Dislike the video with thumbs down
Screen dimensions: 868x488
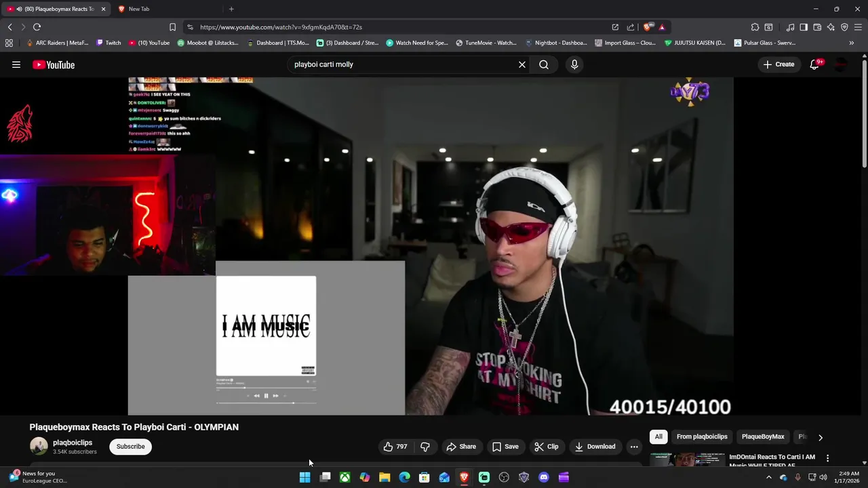tap(425, 447)
